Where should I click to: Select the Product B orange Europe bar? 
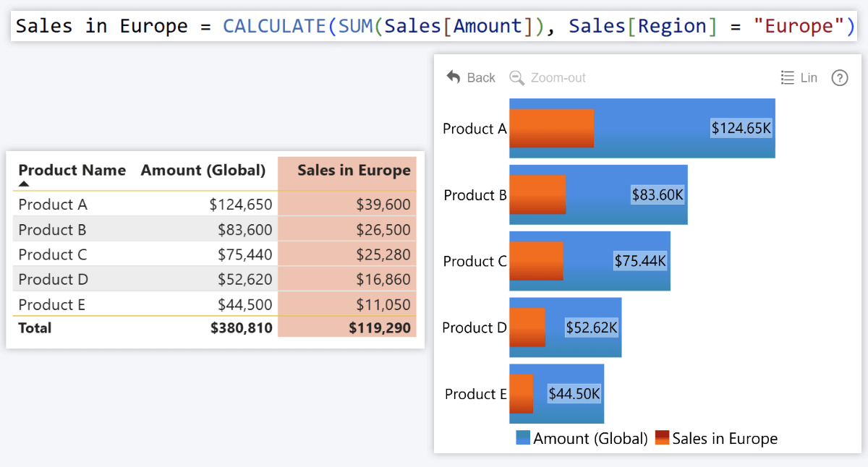tap(537, 194)
